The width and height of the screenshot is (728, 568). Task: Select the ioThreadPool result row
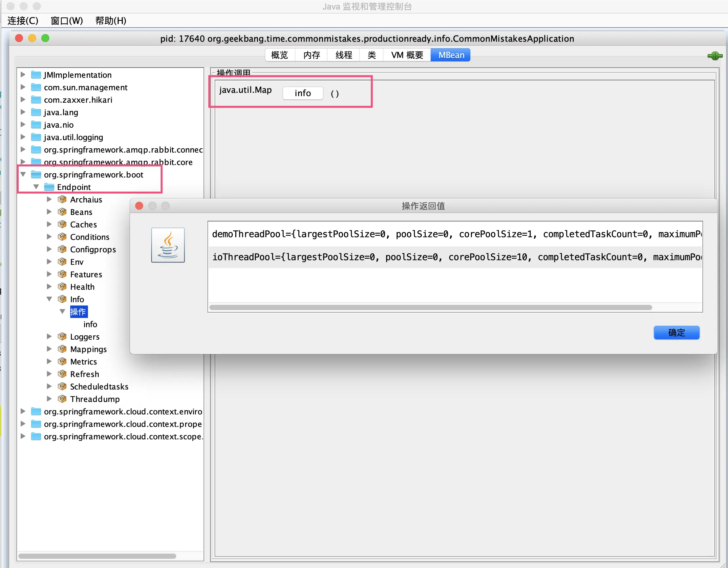point(455,257)
